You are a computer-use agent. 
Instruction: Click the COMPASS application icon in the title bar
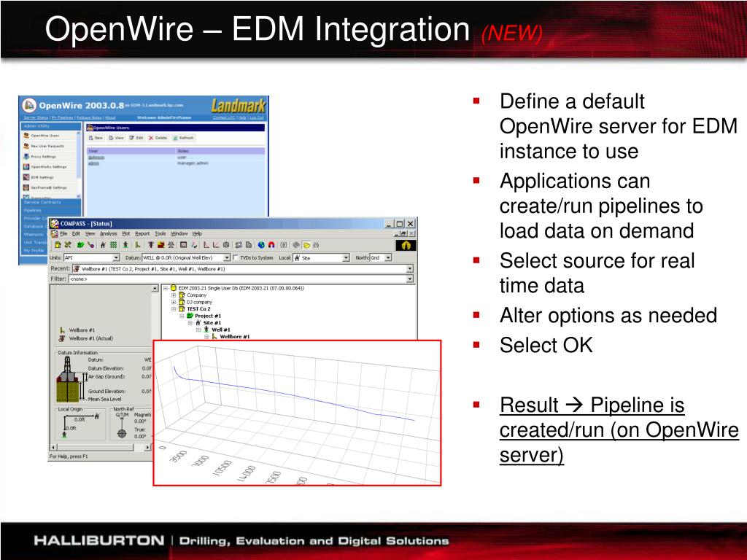(55, 223)
